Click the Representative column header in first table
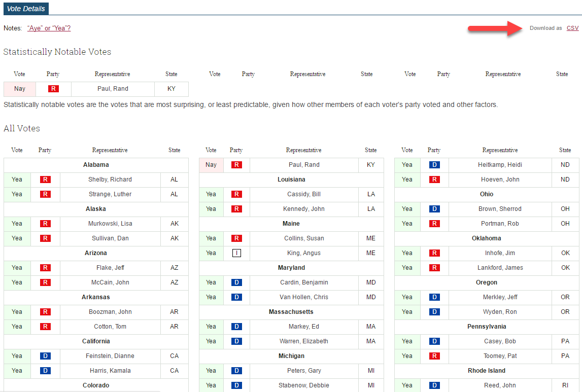This screenshot has height=392, width=582. [x=110, y=150]
